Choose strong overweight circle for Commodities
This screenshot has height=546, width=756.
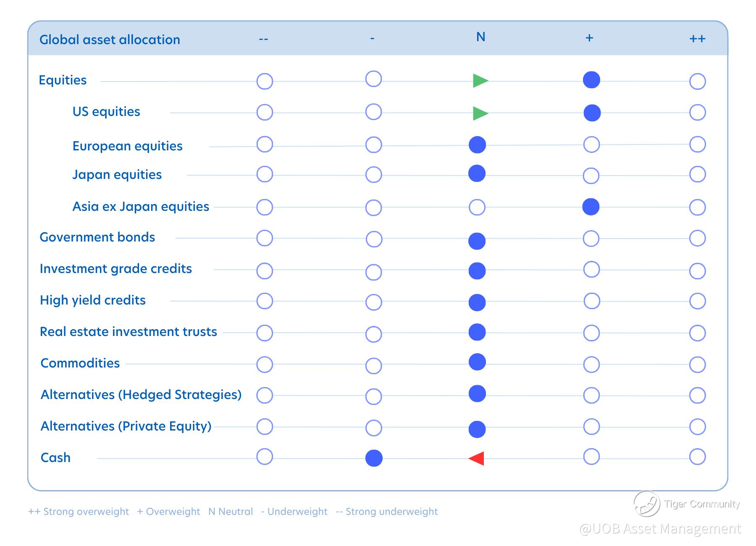697,365
